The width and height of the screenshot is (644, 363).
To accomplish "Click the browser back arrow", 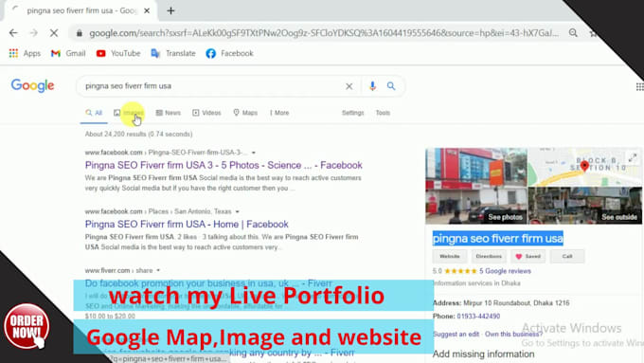I will (13, 33).
